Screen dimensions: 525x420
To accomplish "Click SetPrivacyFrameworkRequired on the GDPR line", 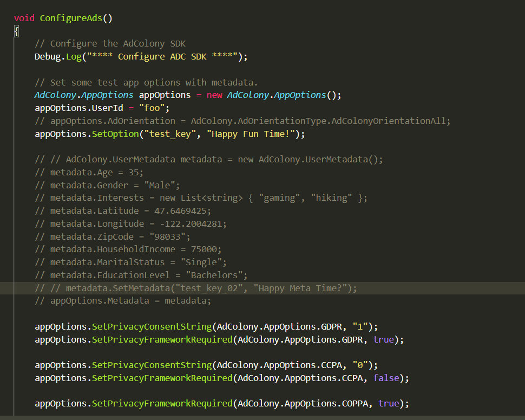I will click(x=162, y=339).
